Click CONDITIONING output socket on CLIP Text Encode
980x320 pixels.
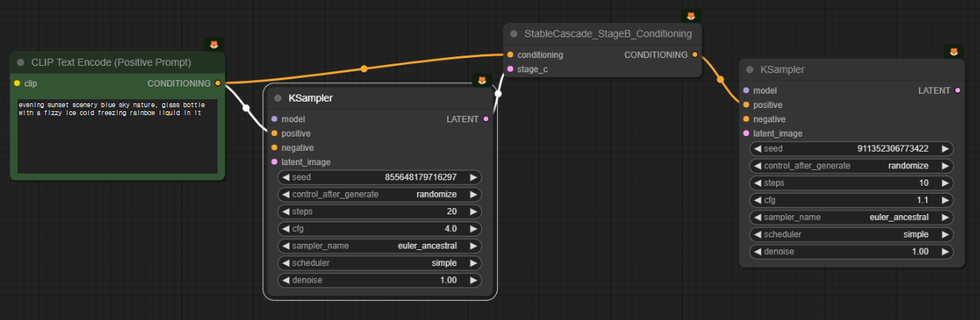tap(218, 83)
